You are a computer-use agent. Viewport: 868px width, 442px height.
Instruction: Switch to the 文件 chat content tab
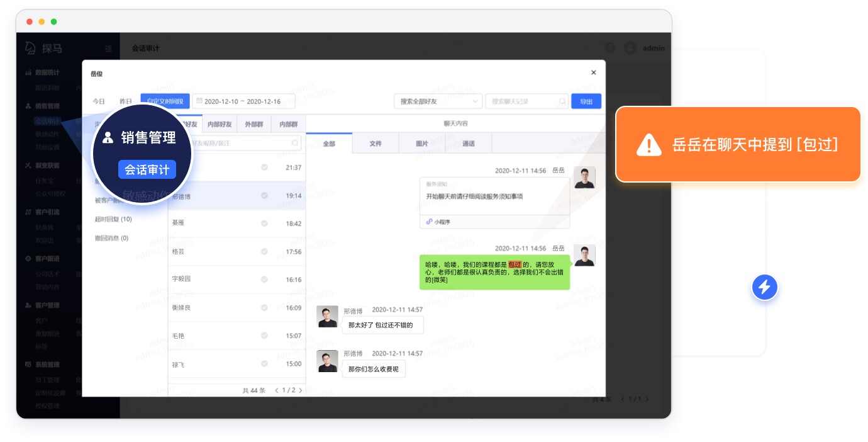point(376,143)
